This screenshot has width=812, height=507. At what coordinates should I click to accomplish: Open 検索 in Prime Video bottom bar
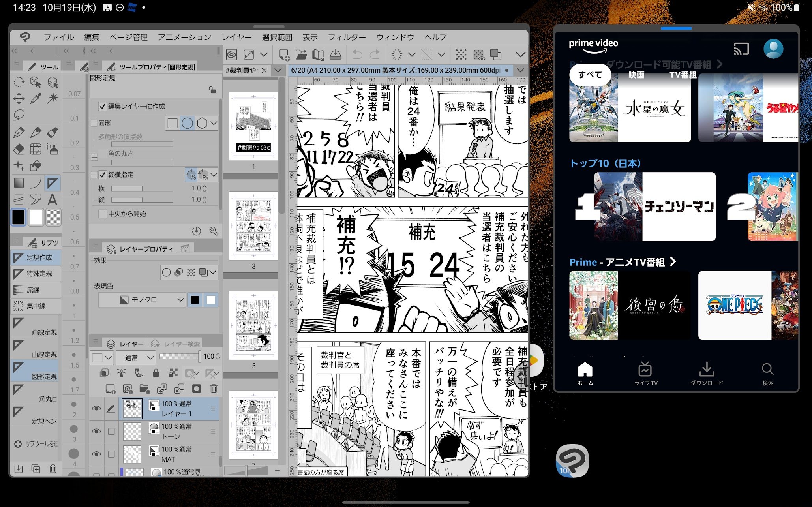tap(767, 374)
